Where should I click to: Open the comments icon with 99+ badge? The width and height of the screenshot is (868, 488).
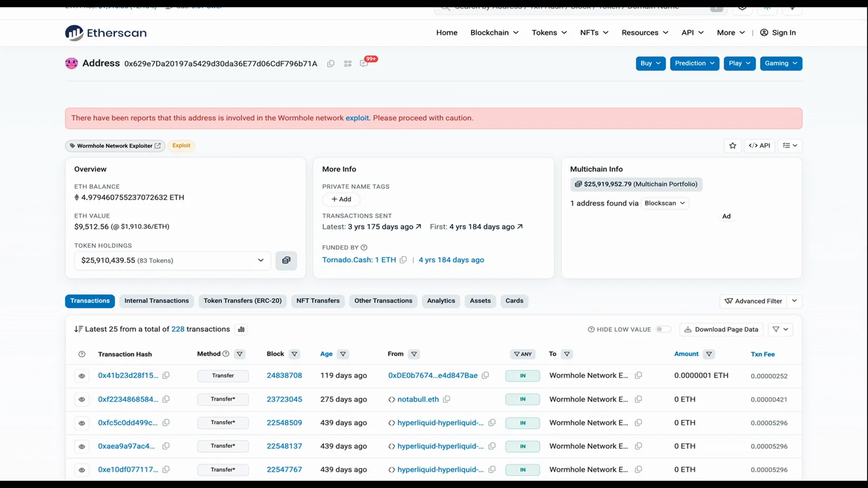[x=364, y=63]
